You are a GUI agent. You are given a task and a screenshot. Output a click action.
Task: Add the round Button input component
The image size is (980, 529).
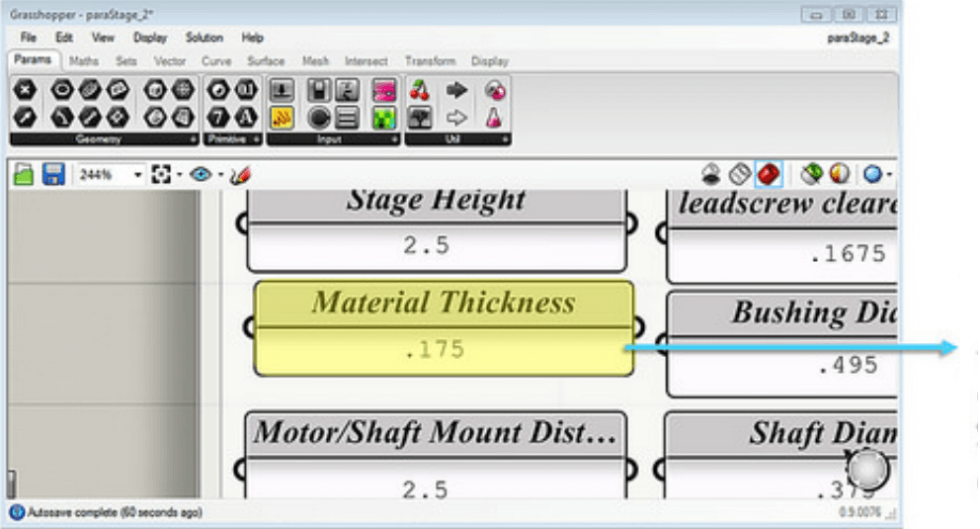click(x=319, y=117)
